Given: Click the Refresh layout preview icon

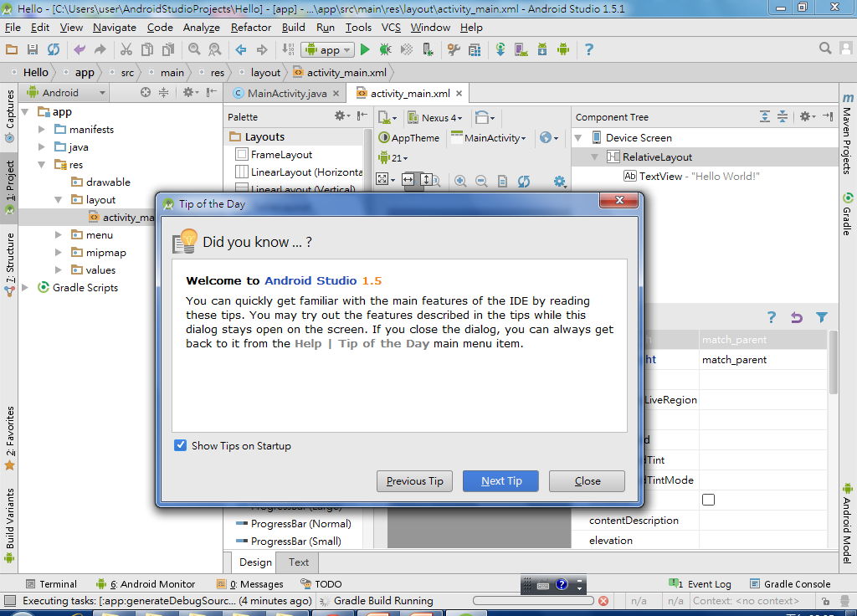Looking at the screenshot, I should pyautogui.click(x=524, y=181).
